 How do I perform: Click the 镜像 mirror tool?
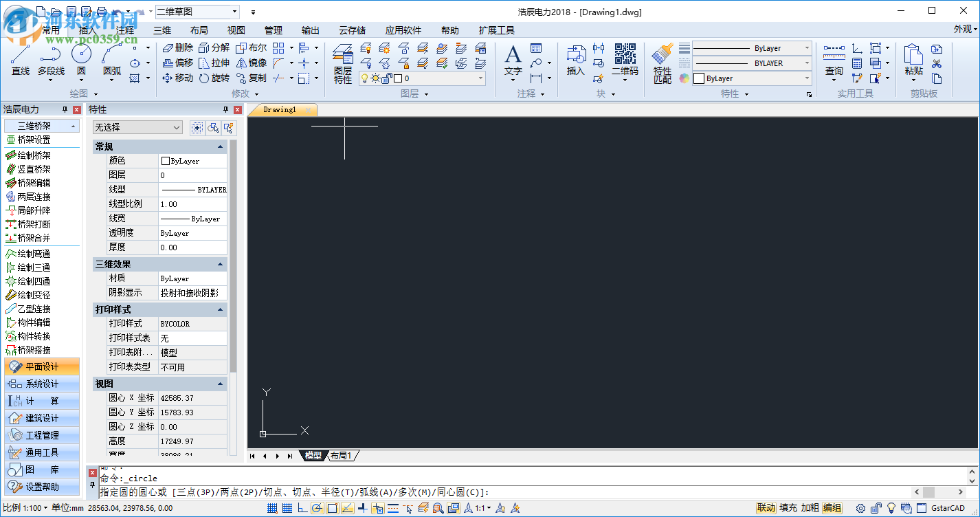251,63
